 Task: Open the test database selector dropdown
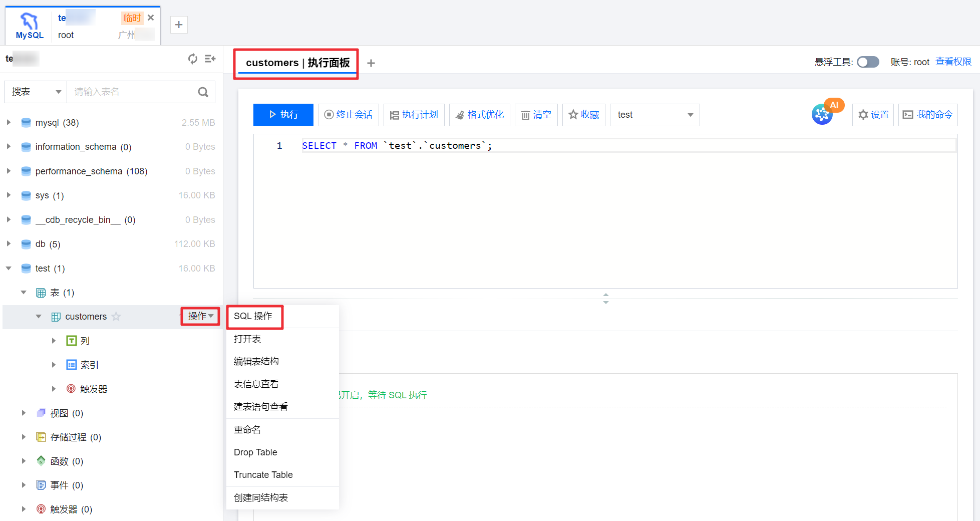pos(655,115)
